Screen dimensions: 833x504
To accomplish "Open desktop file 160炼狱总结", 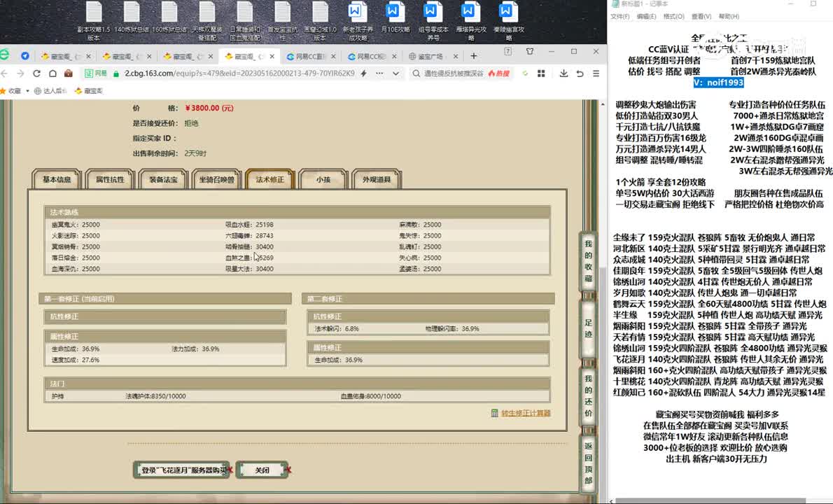I will click(x=169, y=17).
